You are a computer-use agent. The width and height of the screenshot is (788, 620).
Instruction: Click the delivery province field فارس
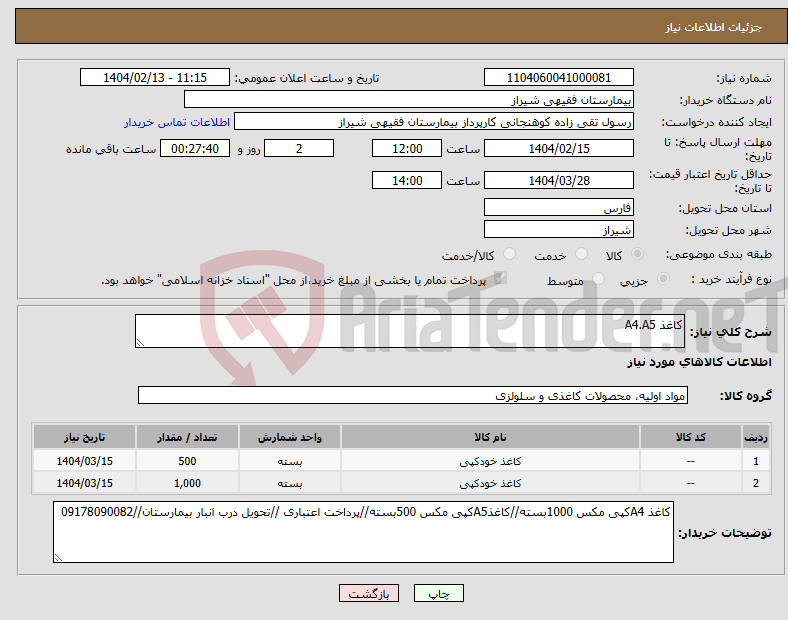point(558,207)
